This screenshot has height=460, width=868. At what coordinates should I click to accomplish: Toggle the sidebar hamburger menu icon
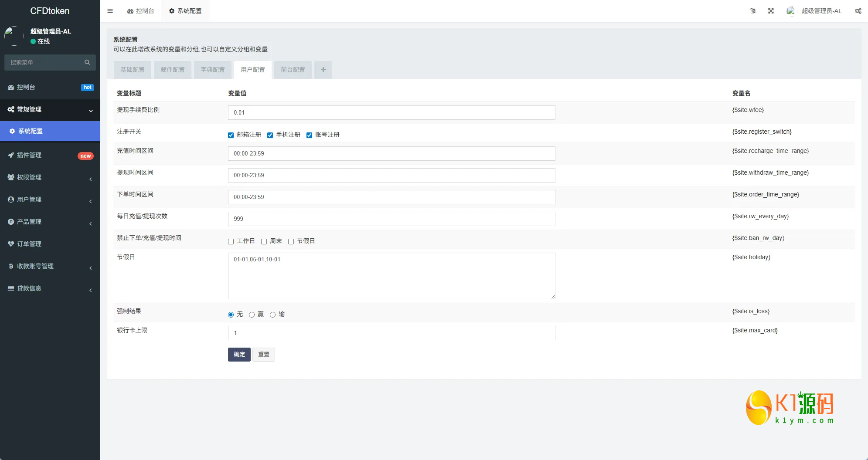click(110, 11)
